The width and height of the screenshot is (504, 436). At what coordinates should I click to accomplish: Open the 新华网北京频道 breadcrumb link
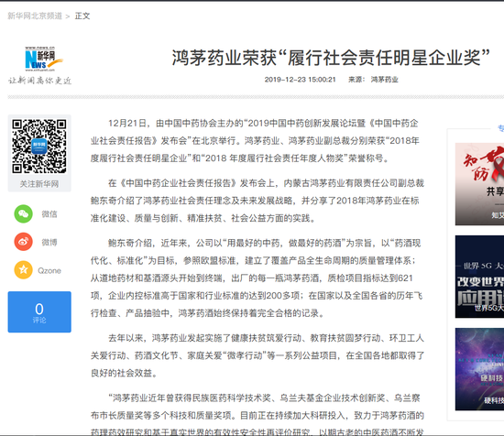coord(35,16)
